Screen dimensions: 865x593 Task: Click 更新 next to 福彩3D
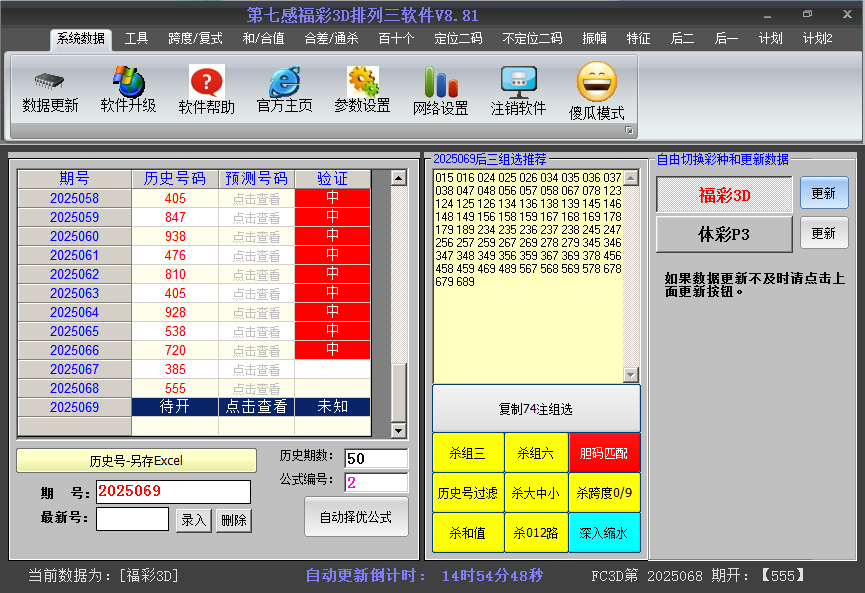click(824, 193)
